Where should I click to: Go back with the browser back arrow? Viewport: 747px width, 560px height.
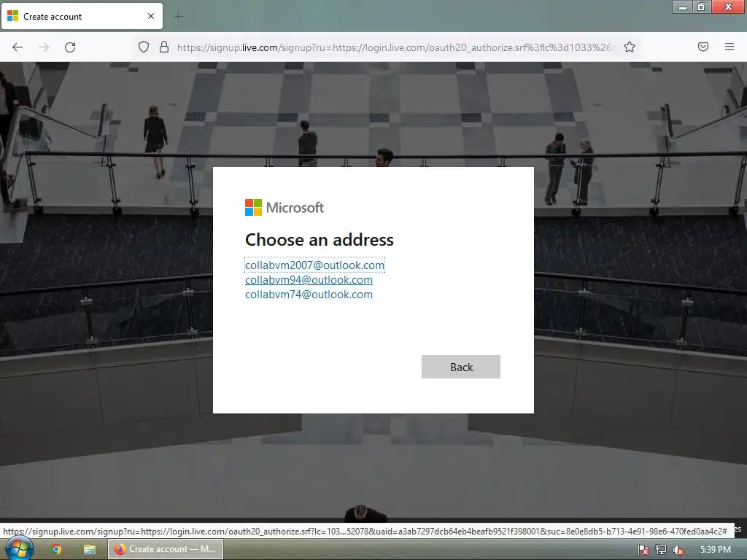click(18, 47)
